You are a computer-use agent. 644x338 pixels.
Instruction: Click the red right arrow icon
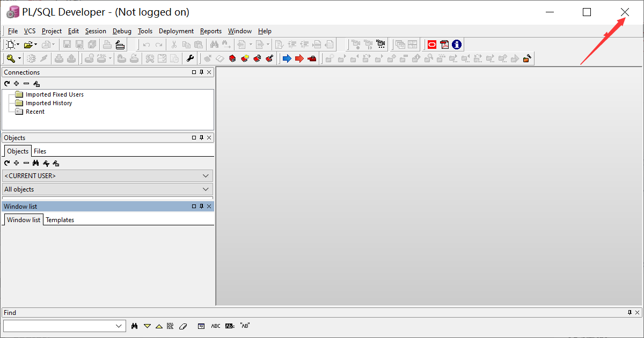(299, 58)
